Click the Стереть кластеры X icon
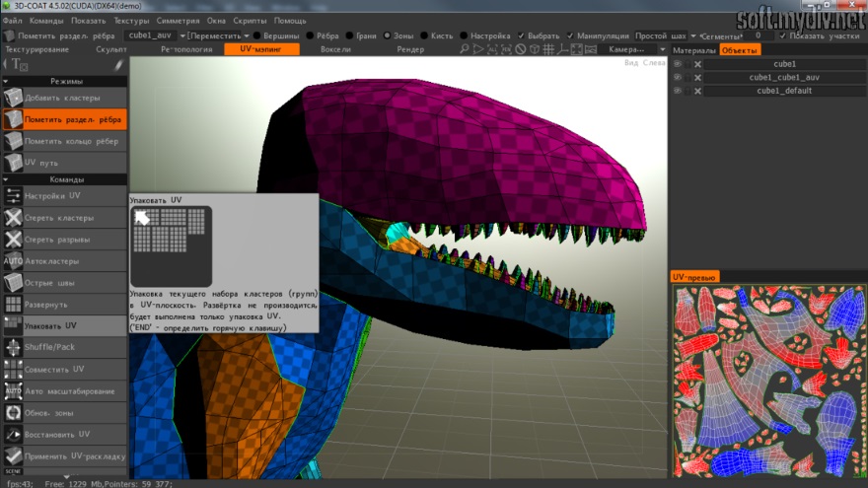 [13, 217]
